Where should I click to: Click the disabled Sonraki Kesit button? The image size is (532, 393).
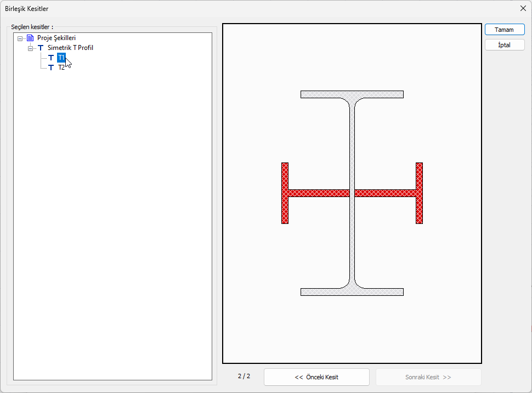(428, 377)
